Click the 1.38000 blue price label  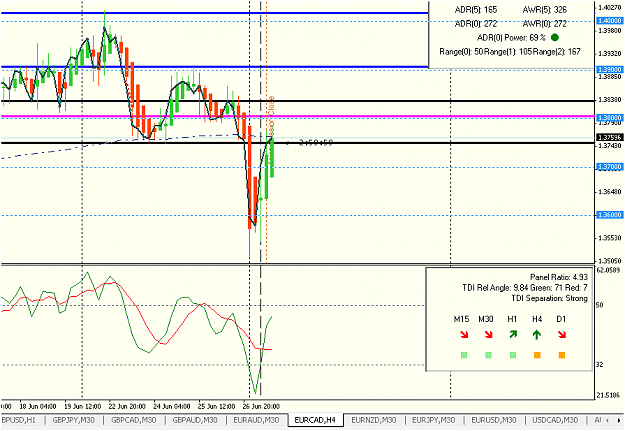point(609,118)
